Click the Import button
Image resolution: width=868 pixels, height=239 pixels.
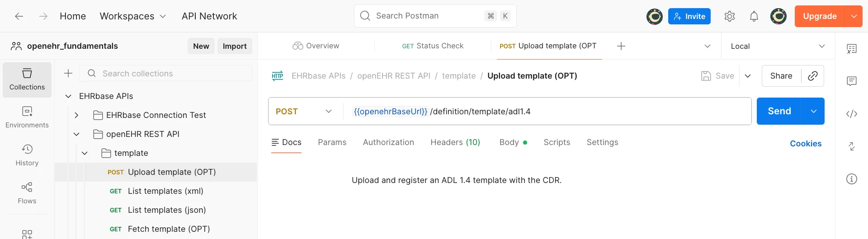coord(235,46)
